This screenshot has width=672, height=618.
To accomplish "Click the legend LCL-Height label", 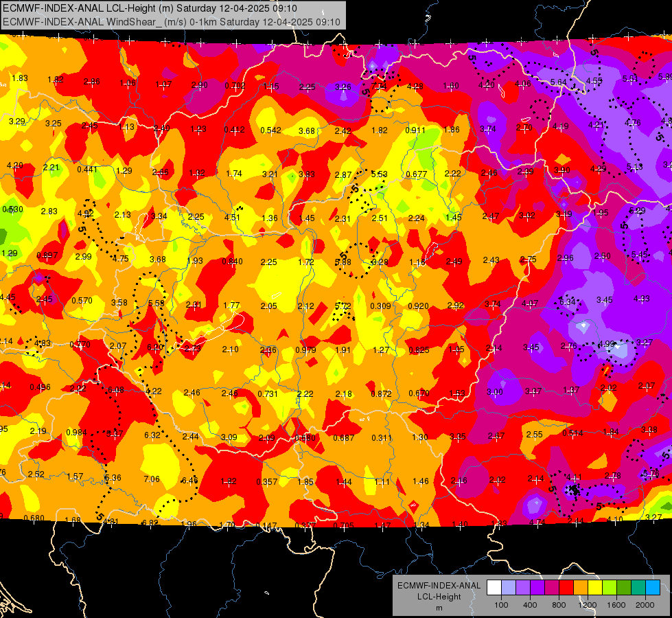I will [x=439, y=597].
